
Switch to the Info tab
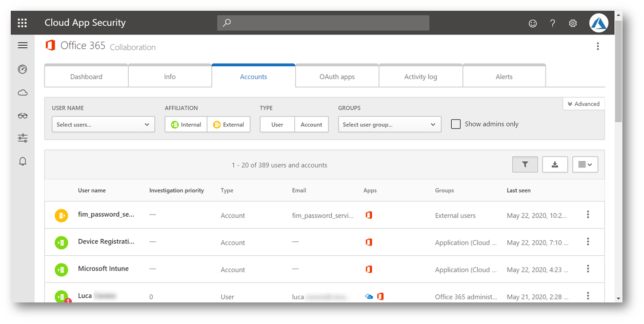coord(170,77)
